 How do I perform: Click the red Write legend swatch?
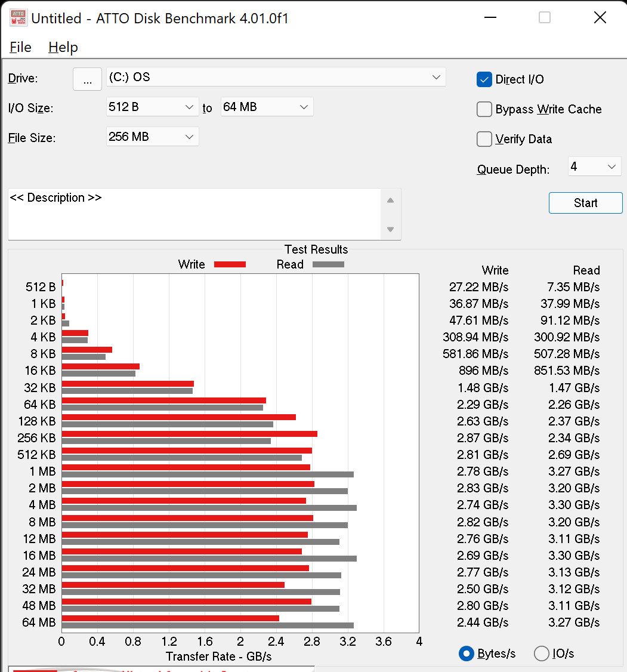(x=230, y=264)
